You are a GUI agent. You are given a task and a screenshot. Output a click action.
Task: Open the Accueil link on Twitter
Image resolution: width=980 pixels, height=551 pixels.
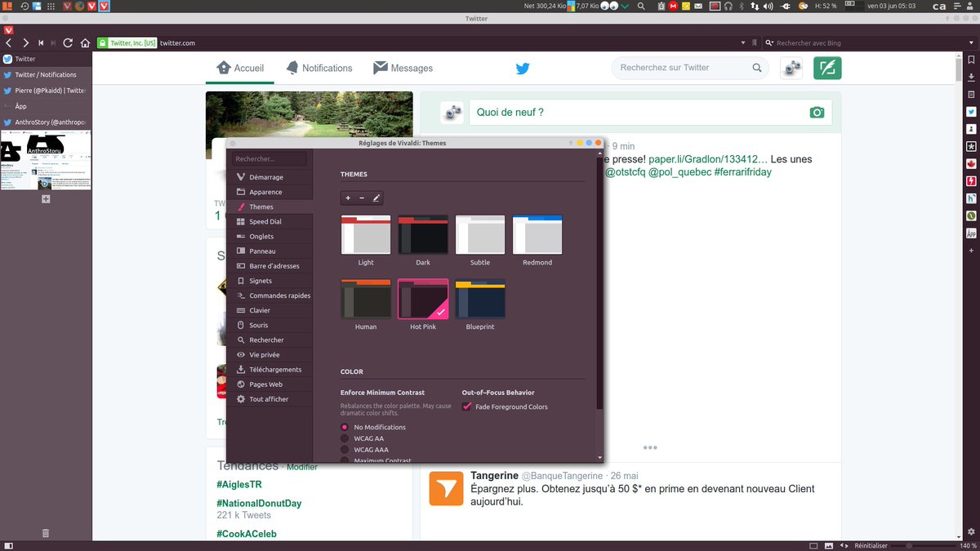pyautogui.click(x=240, y=68)
